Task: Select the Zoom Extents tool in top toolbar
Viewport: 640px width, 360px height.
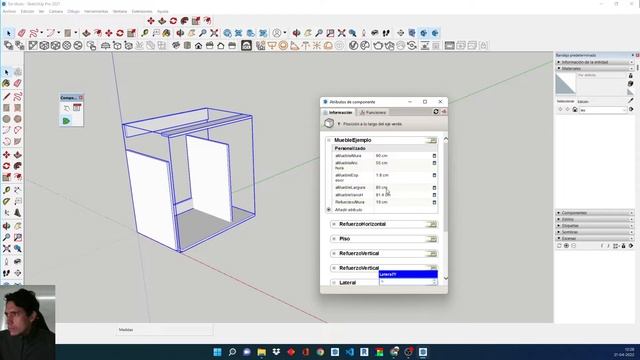Action: pyautogui.click(x=214, y=33)
